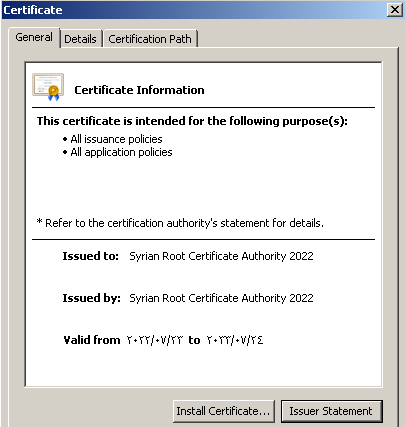Close the Certificate dialog window

pos(395,10)
